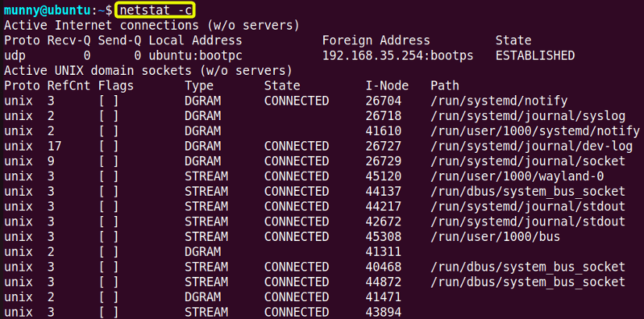Click the typed command netstat -c
The height and width of the screenshot is (319, 644).
[155, 10]
